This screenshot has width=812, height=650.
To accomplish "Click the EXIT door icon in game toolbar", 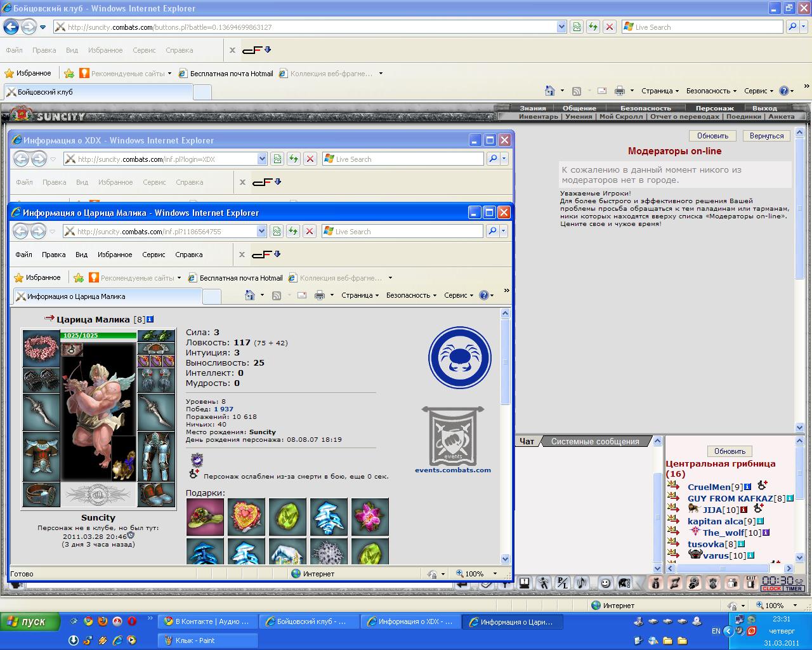I will pyautogui.click(x=750, y=583).
